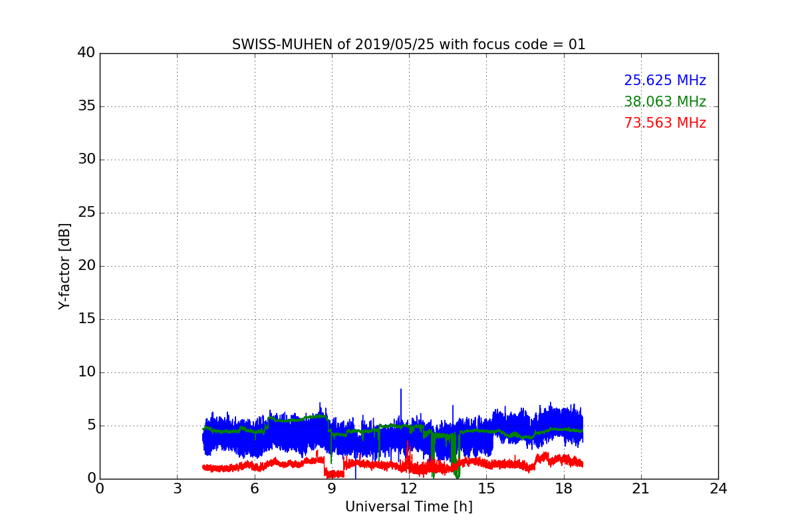Click the y-axis tick label 40
The width and height of the screenshot is (798, 532).
[86, 53]
